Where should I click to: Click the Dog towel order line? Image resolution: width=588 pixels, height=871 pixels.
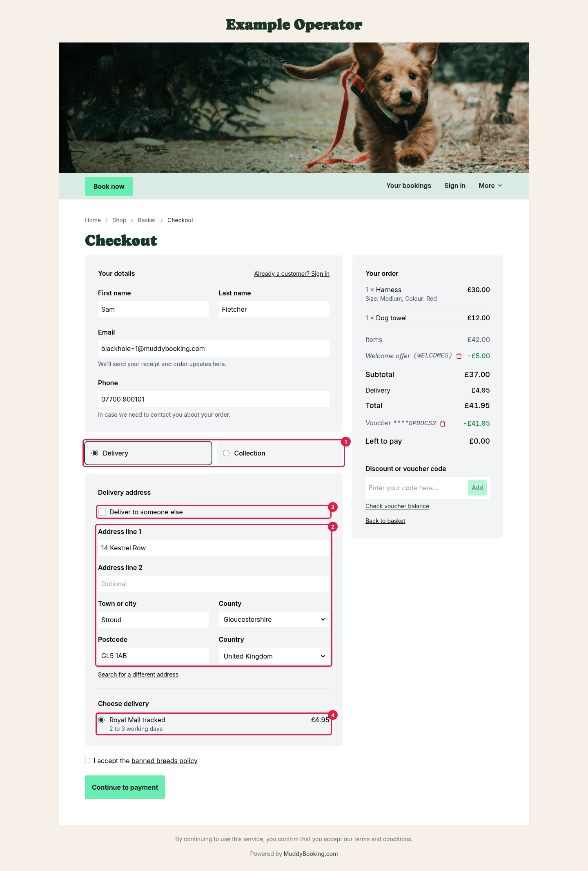(x=428, y=318)
